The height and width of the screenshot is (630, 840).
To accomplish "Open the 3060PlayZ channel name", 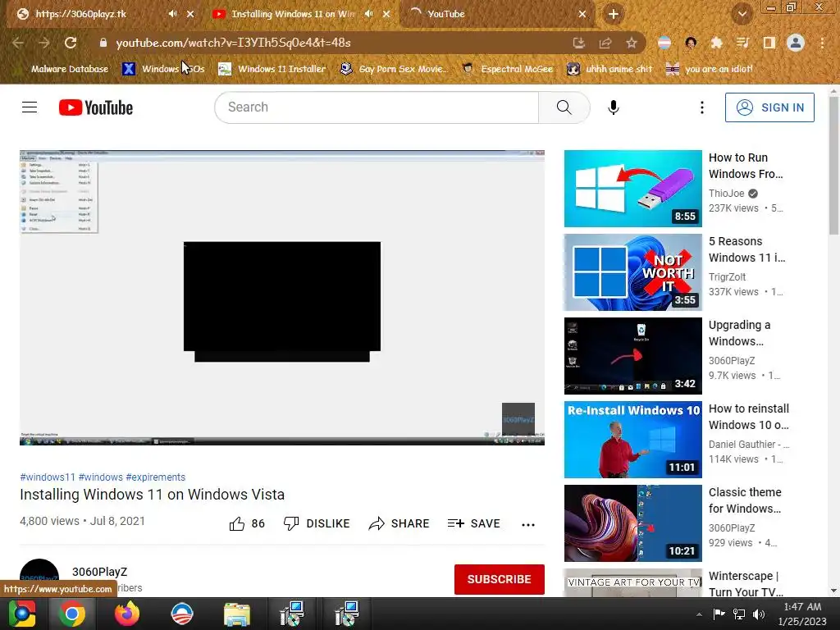I will [x=99, y=572].
